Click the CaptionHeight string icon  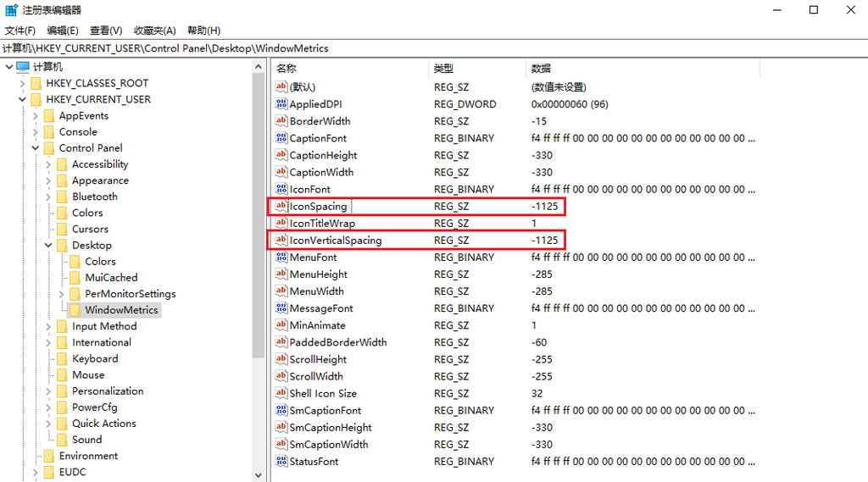click(281, 155)
